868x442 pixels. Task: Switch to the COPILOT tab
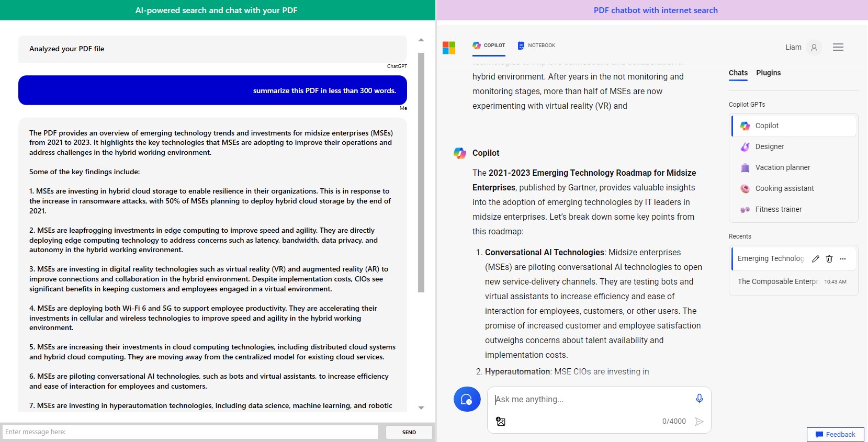[x=489, y=46]
